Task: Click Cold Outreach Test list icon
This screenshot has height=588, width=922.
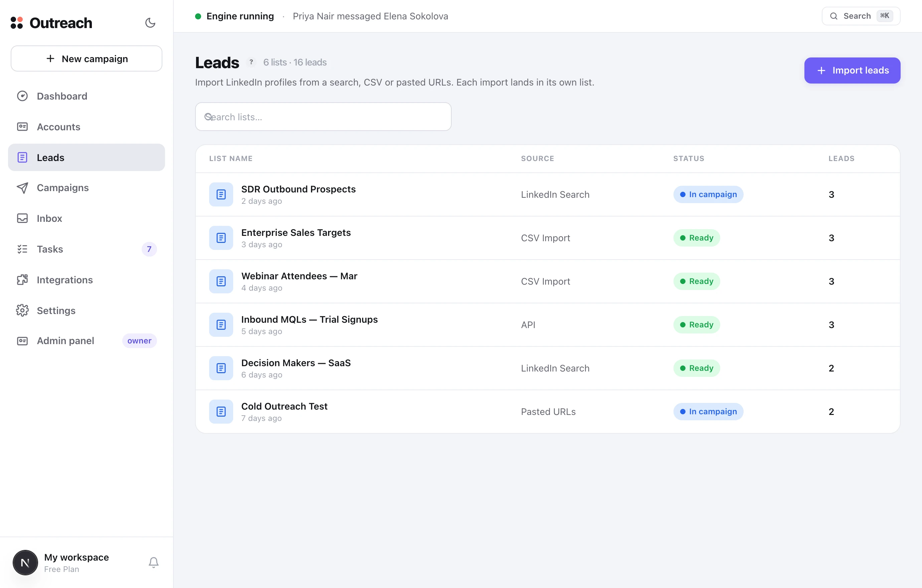Action: coord(221,412)
